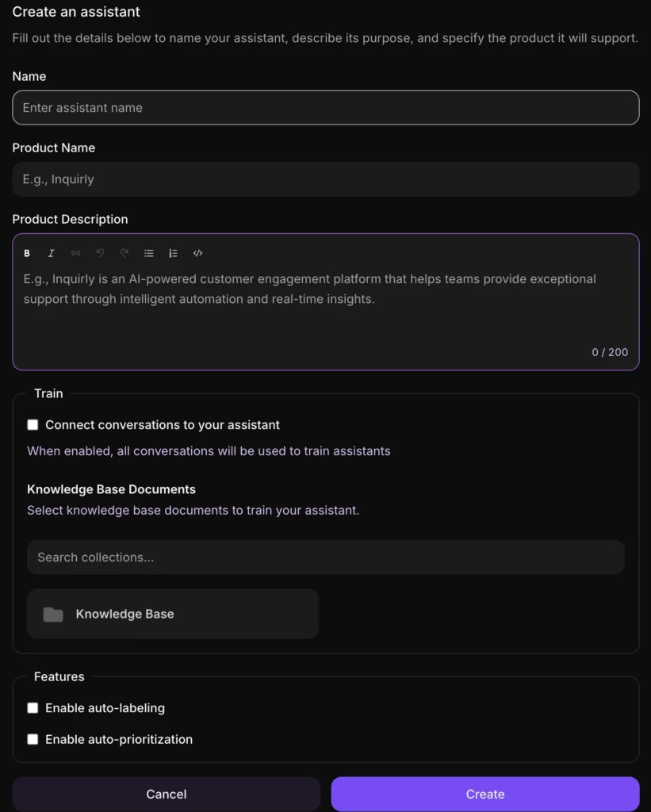Undo the last edit in description
The height and width of the screenshot is (812, 651).
click(x=100, y=253)
